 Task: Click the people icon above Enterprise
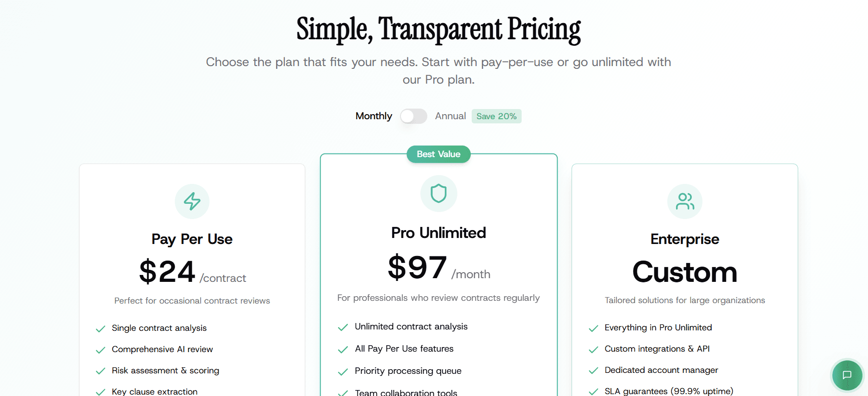coord(684,201)
